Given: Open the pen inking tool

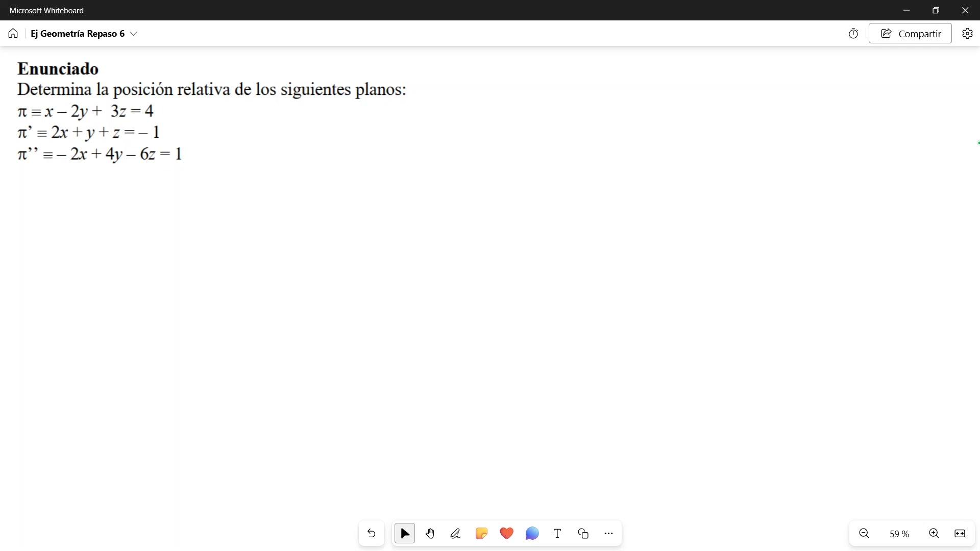Looking at the screenshot, I should (x=455, y=533).
